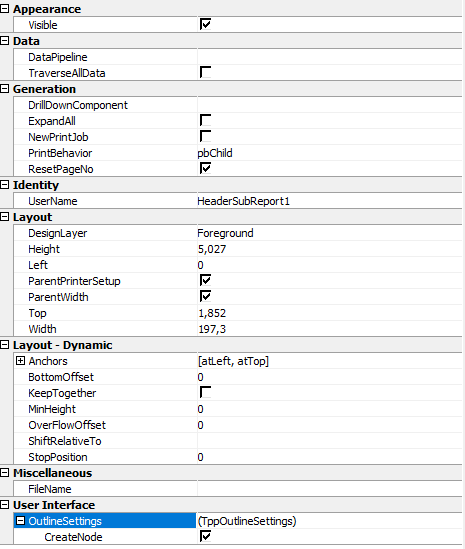Screen dimensions: 465x549
Task: Collapse the OutlineSettings property
Action: pos(21,521)
